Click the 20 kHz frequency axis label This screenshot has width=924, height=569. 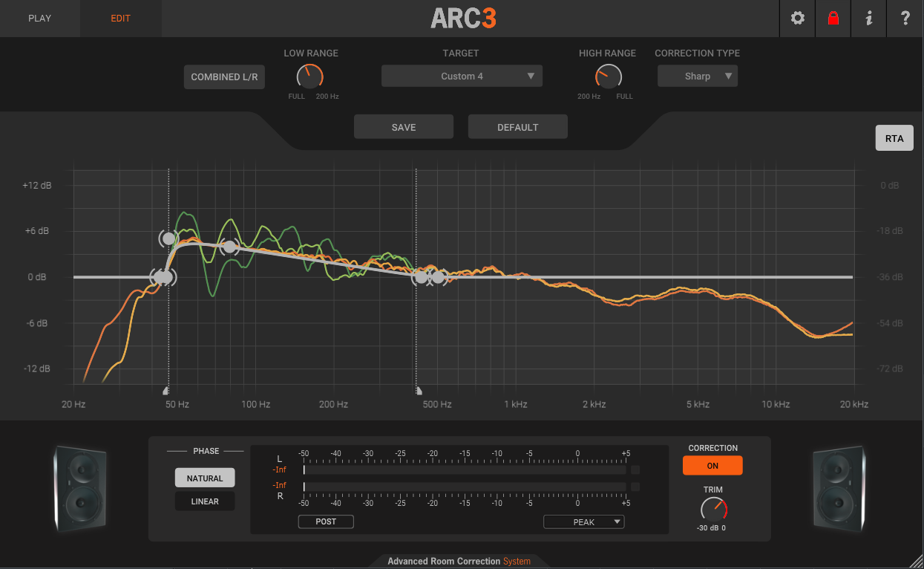point(853,405)
